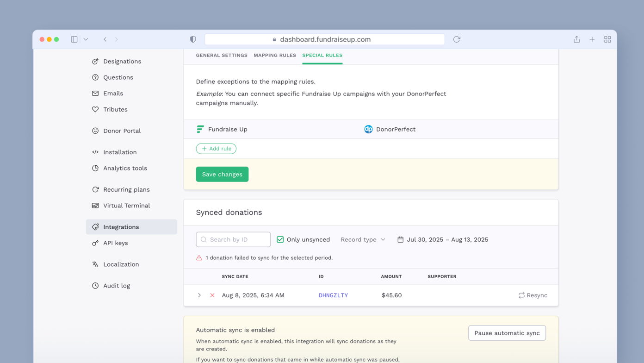Open donation DHNGZLTY link
644x363 pixels.
pyautogui.click(x=333, y=295)
